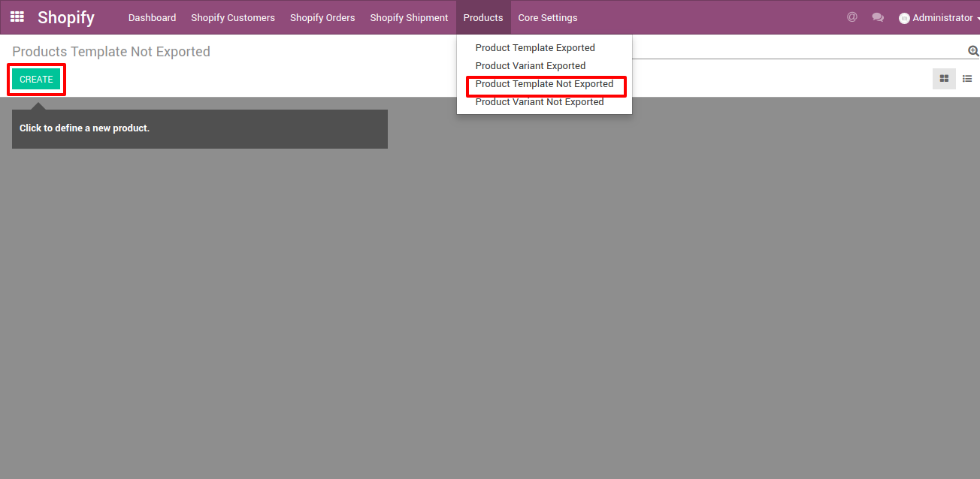Click the @ mentions icon
Viewport: 980px width, 479px height.
851,17
